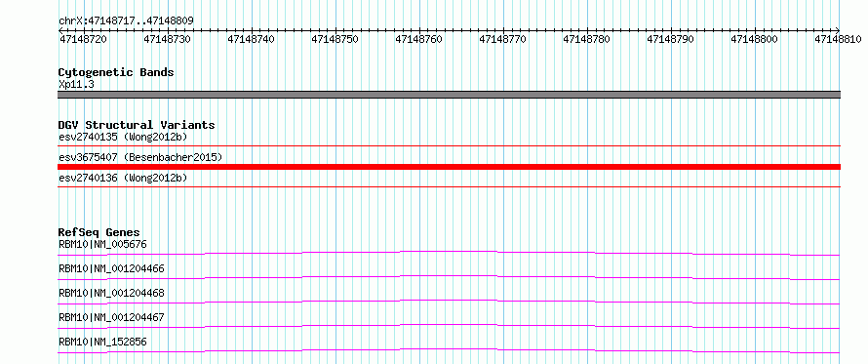This screenshot has height=364, width=868.
Task: Select the RBM10|NM_001204467 transcript
Action: tap(111, 317)
